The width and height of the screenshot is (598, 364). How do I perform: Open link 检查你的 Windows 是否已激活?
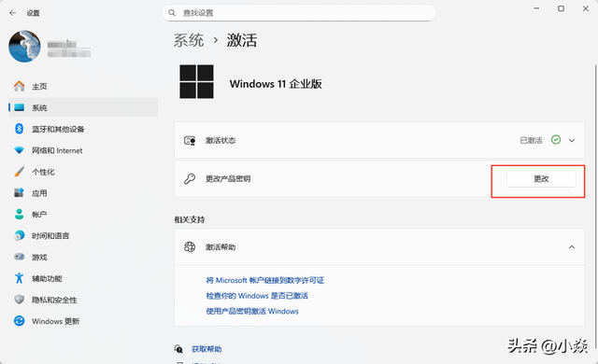pyautogui.click(x=257, y=296)
